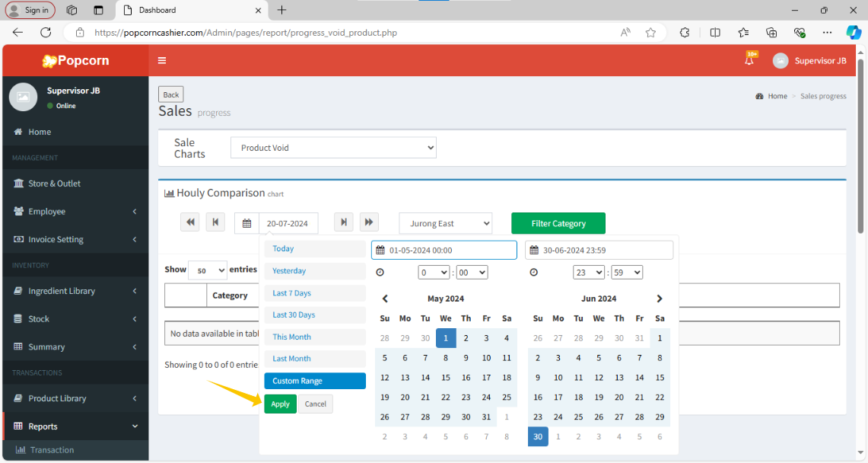Open entries per page dropdown
Screen dimensions: 868x463
click(x=208, y=270)
